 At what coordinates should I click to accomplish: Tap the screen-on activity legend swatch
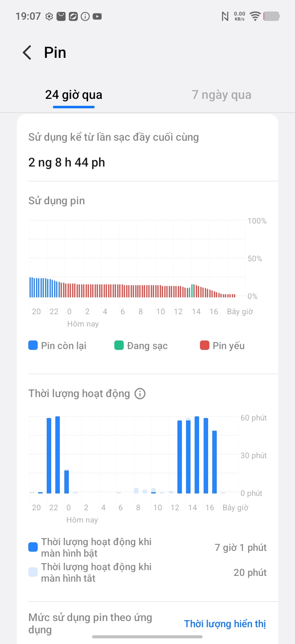[x=33, y=547]
